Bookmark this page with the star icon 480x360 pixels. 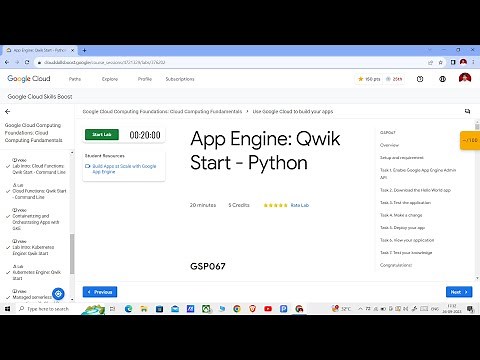440,62
